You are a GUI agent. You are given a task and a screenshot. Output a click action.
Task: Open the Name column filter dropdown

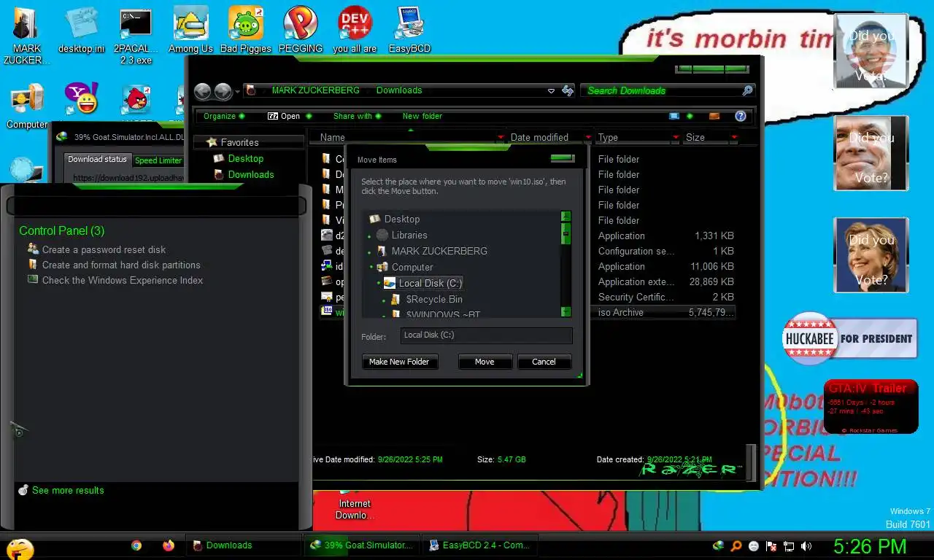tap(501, 137)
